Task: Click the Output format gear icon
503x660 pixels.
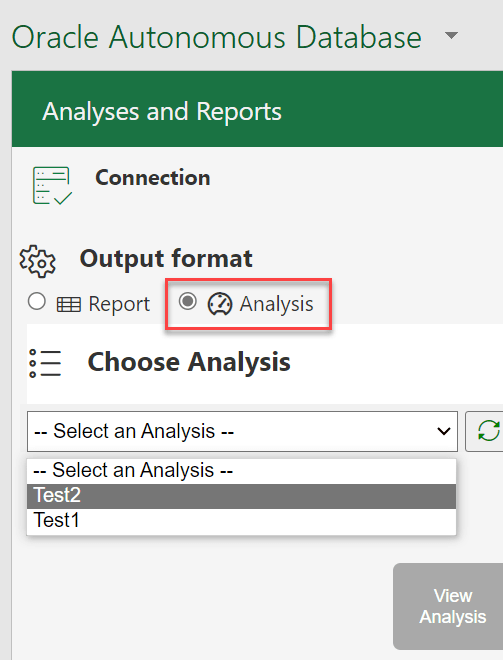Action: [37, 261]
